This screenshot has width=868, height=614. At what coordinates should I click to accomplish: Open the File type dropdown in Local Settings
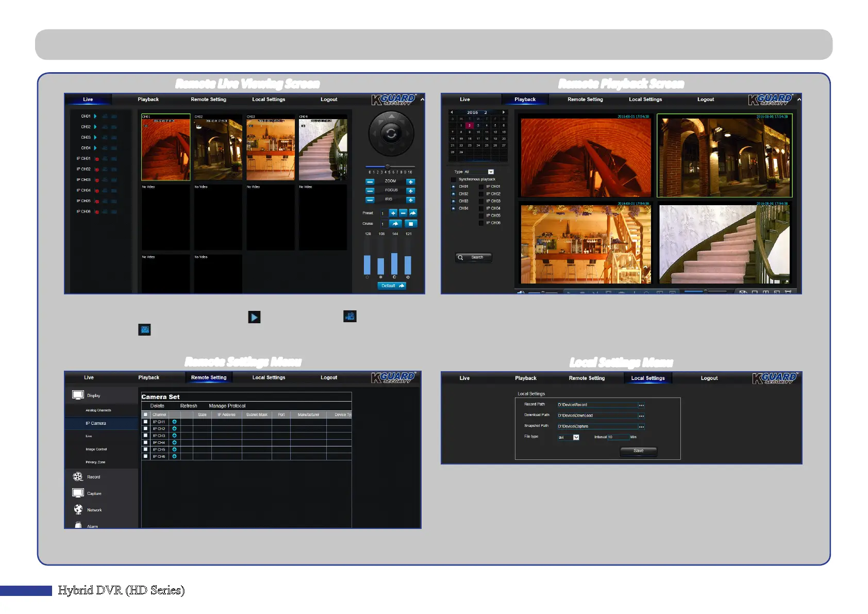[x=576, y=437]
